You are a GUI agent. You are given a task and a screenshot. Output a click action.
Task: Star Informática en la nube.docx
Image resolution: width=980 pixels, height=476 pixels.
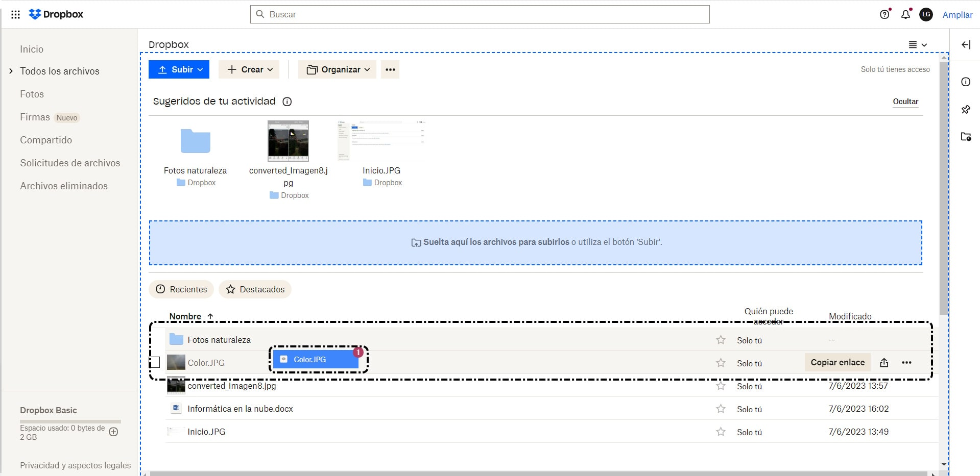721,409
